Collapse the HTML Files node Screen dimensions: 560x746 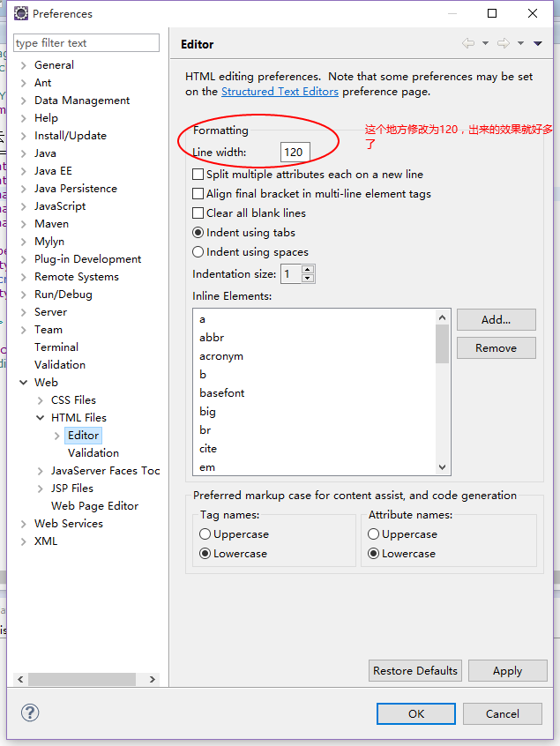41,418
